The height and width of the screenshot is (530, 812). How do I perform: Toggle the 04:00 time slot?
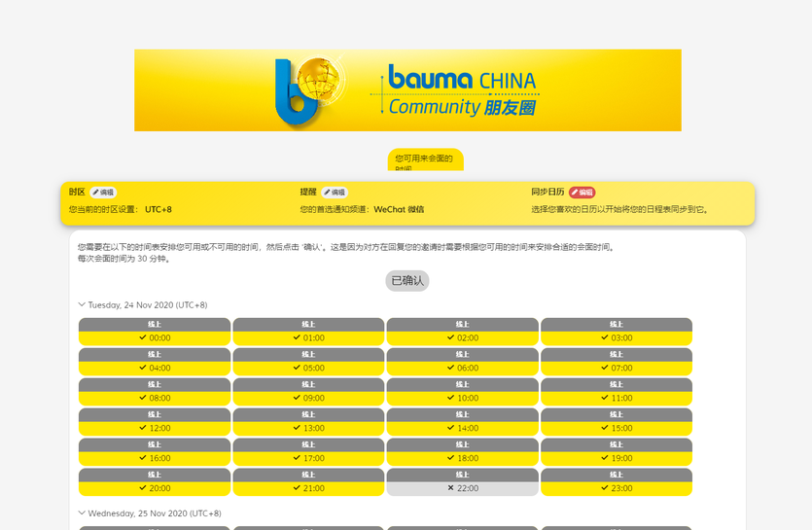(x=155, y=369)
